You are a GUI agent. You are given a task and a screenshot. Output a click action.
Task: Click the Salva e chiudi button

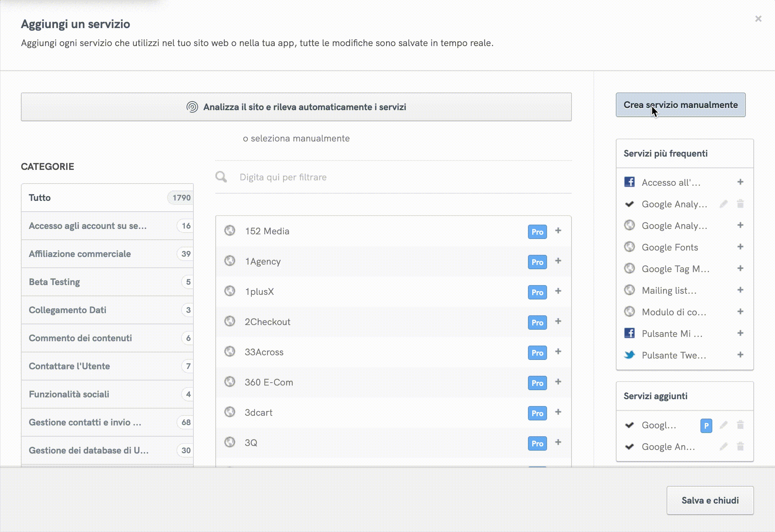(709, 500)
